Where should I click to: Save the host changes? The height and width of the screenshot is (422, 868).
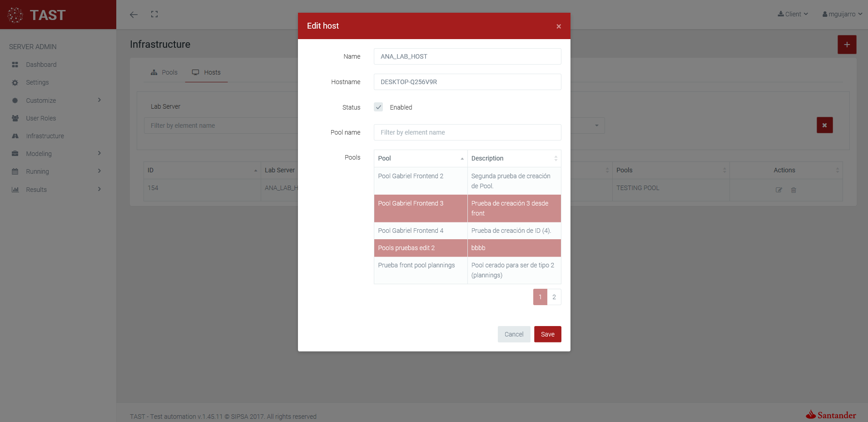pos(547,334)
